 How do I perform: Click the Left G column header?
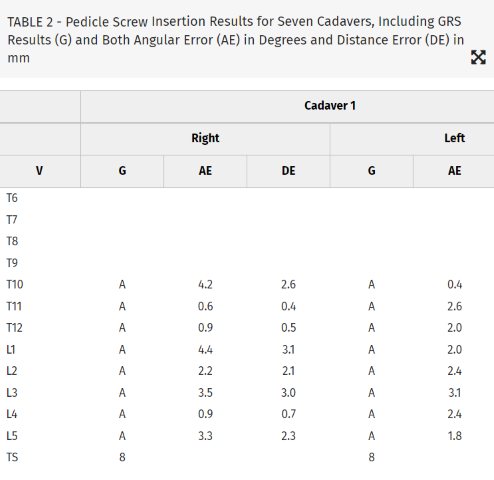pos(371,171)
